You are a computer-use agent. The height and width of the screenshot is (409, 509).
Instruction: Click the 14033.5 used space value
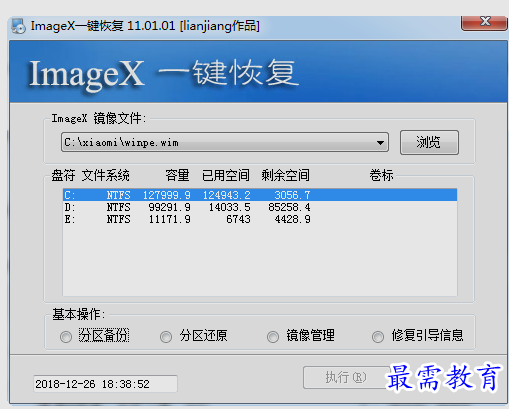[230, 207]
